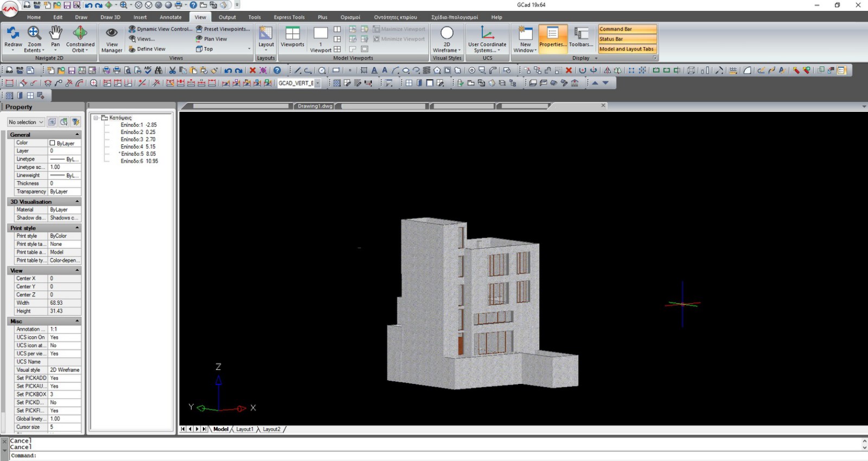Viewport: 868px width, 461px height.
Task: Switch to the Insert ribbon tab
Action: (140, 17)
